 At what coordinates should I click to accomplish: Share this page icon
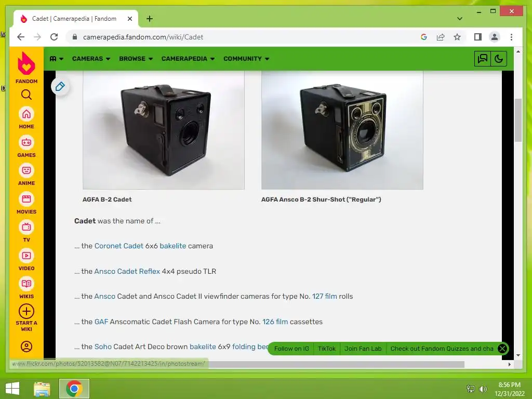click(441, 37)
